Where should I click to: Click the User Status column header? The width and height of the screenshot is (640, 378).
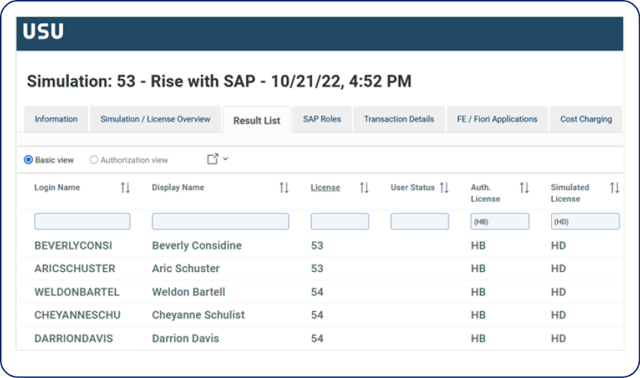pyautogui.click(x=413, y=188)
